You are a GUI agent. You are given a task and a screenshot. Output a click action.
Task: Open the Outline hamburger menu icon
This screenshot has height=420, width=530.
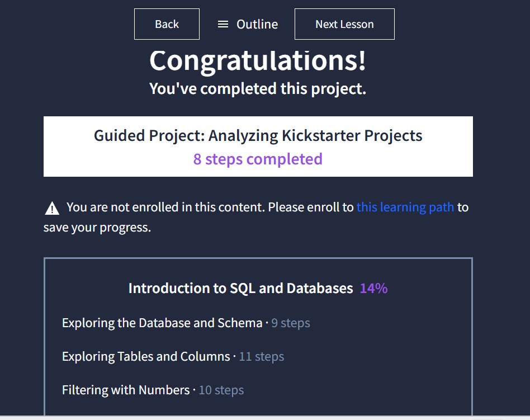click(223, 24)
